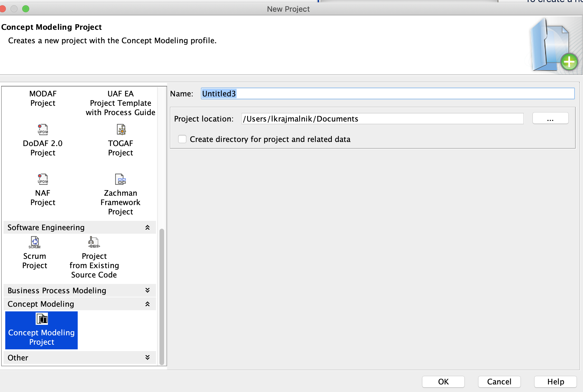This screenshot has width=583, height=392.
Task: Select the Concept Modeling Project icon
Action: (x=42, y=319)
